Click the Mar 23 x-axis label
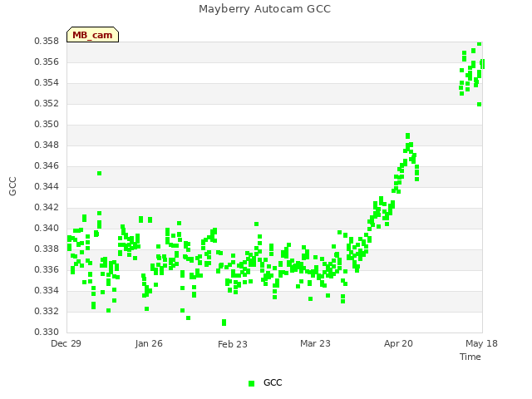Screen dimensions: 532x399 point(315,343)
